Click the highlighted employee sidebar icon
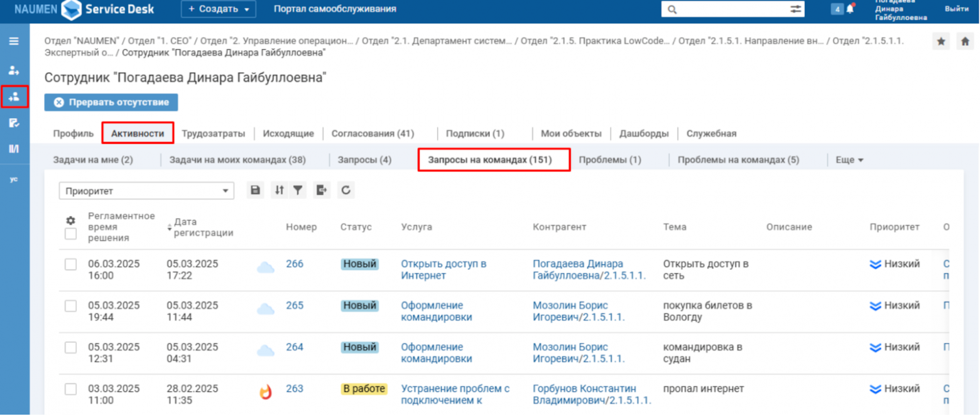The height and width of the screenshot is (415, 980). (14, 97)
